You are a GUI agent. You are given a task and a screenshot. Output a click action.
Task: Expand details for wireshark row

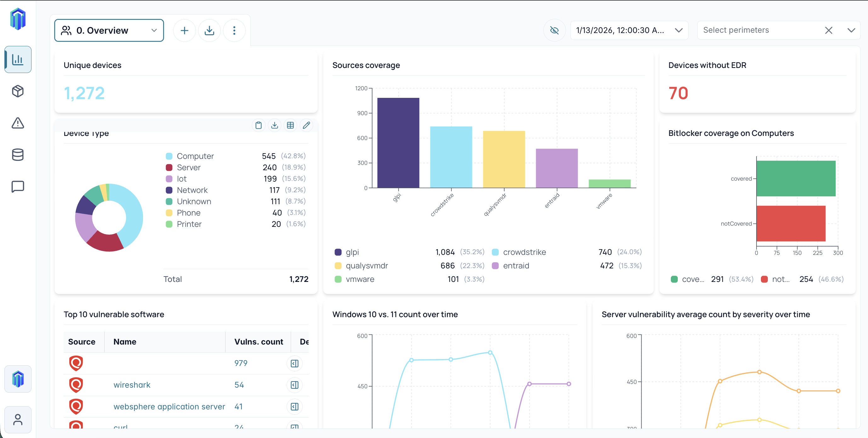pos(294,385)
